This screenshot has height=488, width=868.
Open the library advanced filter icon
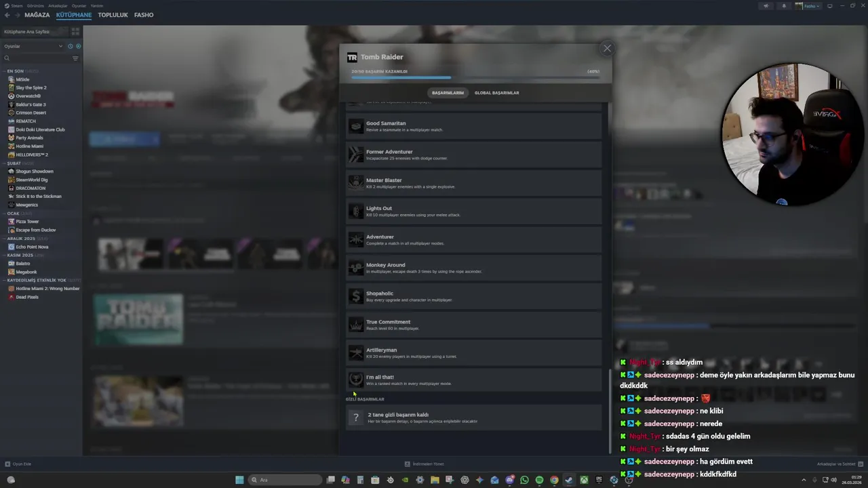tap(75, 58)
